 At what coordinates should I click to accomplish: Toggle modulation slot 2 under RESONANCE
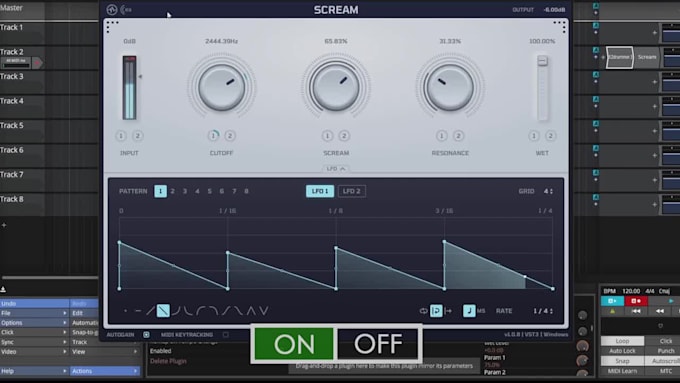click(x=458, y=136)
